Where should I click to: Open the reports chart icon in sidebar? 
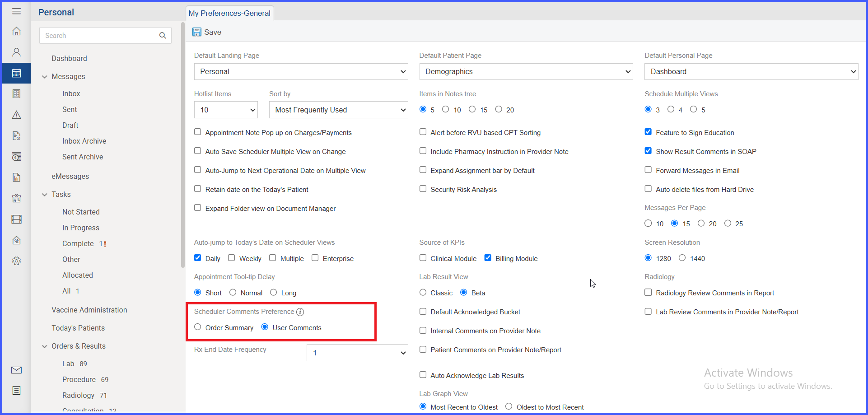(16, 177)
